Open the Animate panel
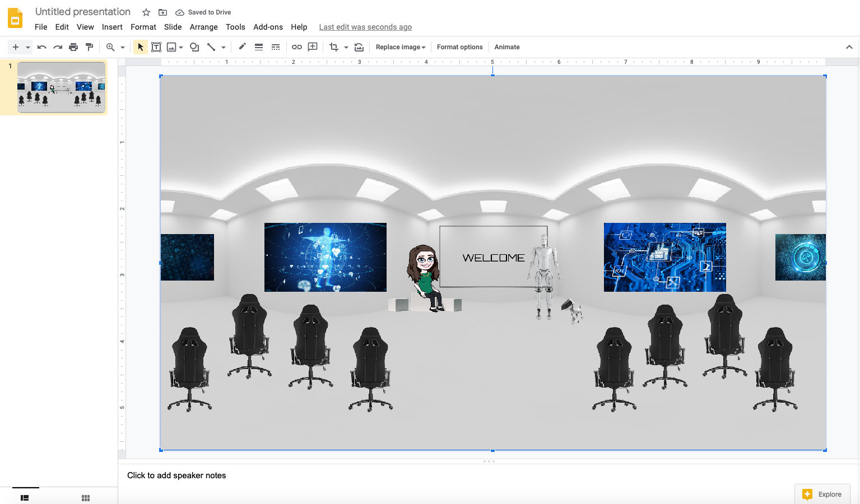The height and width of the screenshot is (504, 860). tap(506, 46)
